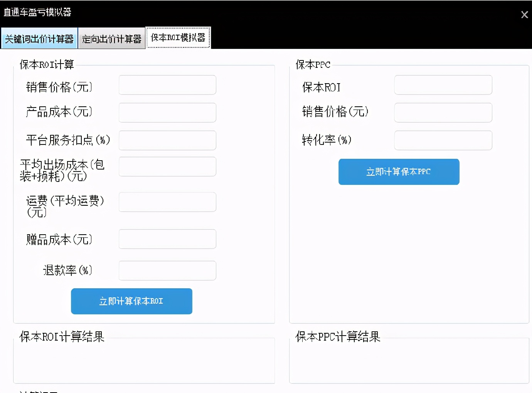
Task: Click the 销售价格(元) input in 保本ROI计算
Action: click(x=167, y=85)
